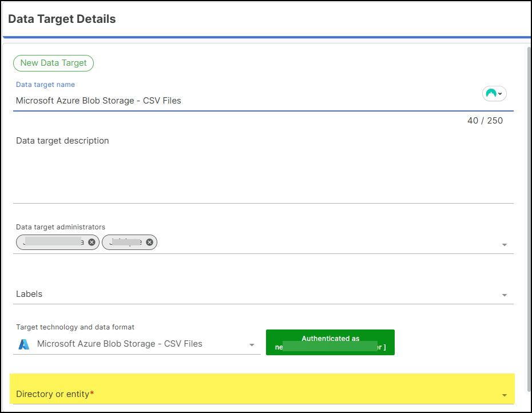Screen dimensions: 532x413
Task: Open Target technology and data format dropdown
Action: coord(137,344)
